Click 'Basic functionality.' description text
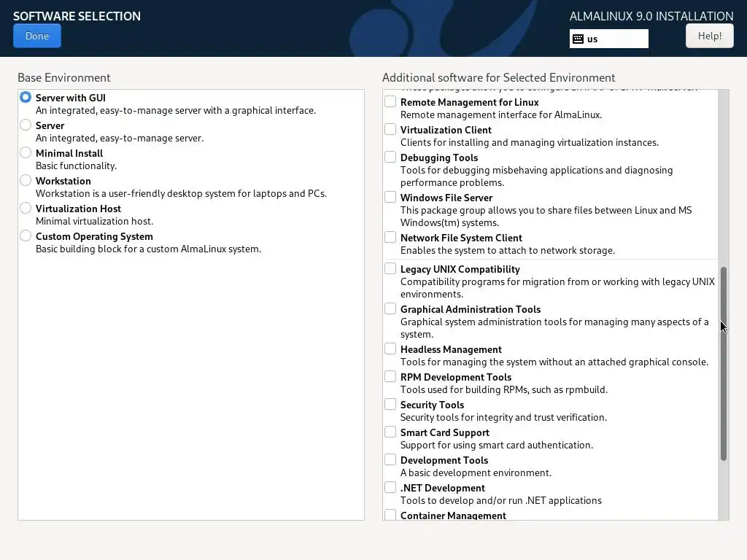This screenshot has width=747, height=560. [x=76, y=166]
